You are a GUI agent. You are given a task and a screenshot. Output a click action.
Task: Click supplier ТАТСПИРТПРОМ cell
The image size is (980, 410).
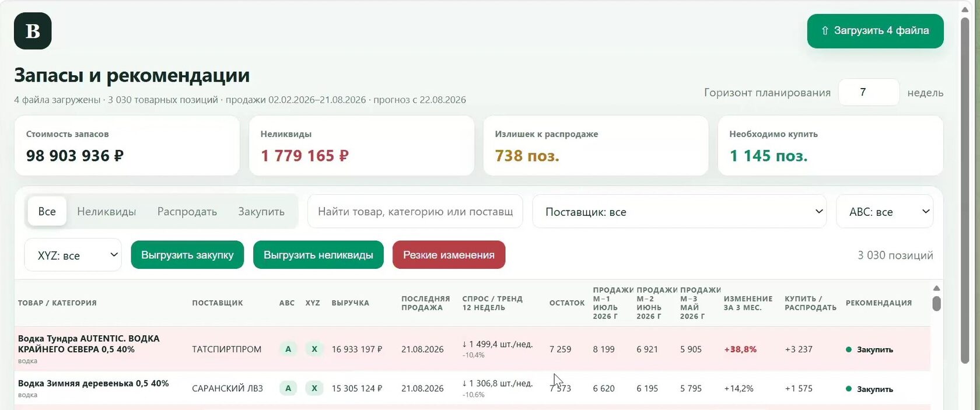tap(227, 349)
